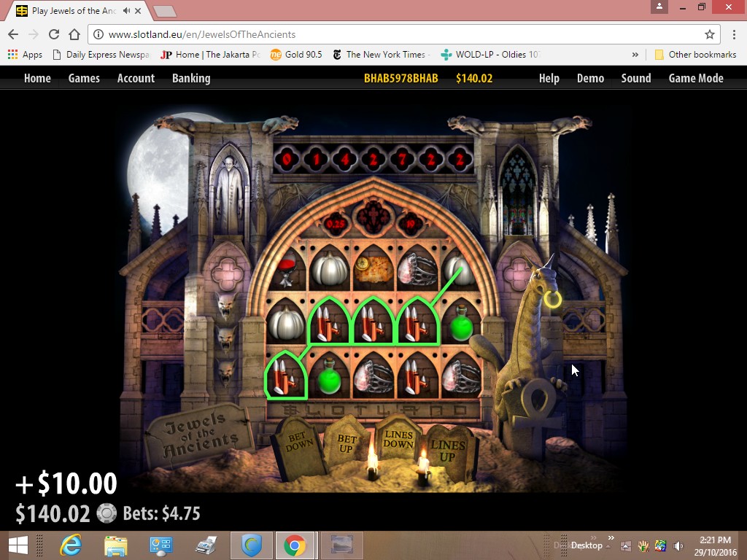Open the scanner and fax taskbar icon

pyautogui.click(x=206, y=545)
